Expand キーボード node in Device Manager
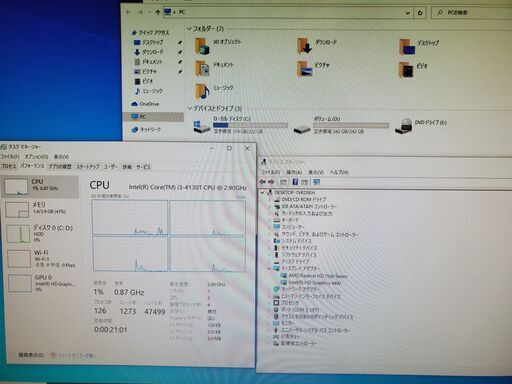 pos(270,220)
